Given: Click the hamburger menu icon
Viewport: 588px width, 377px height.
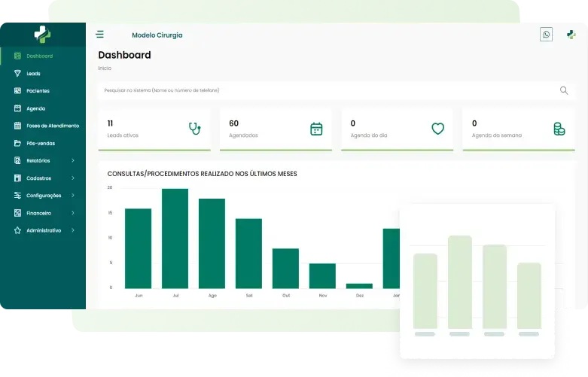Looking at the screenshot, I should pyautogui.click(x=99, y=35).
